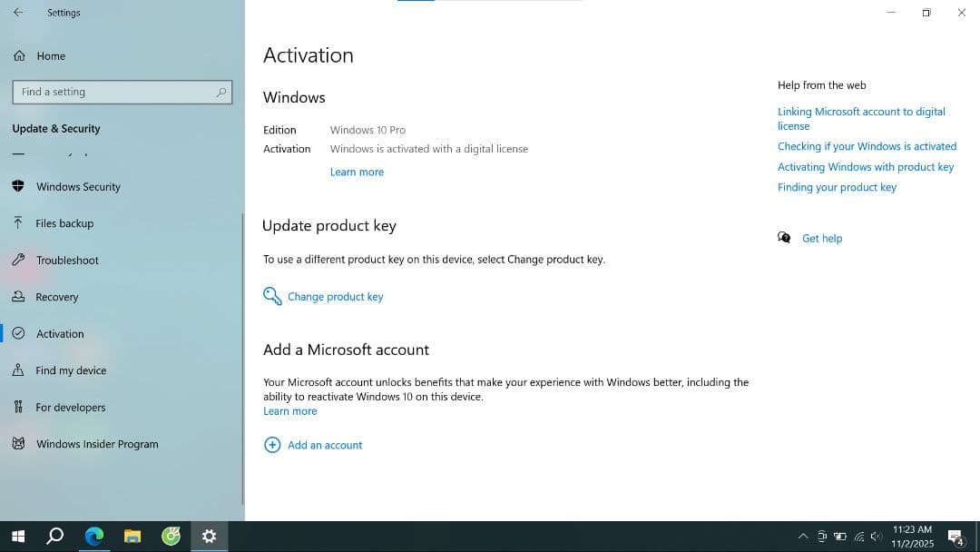Image resolution: width=980 pixels, height=552 pixels.
Task: Click the Troubleshoot wrench icon
Action: pos(18,260)
